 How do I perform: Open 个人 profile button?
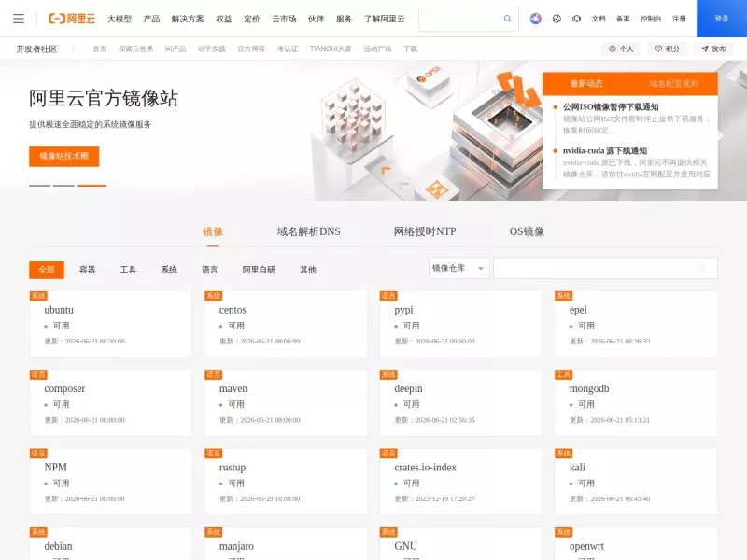click(x=621, y=49)
